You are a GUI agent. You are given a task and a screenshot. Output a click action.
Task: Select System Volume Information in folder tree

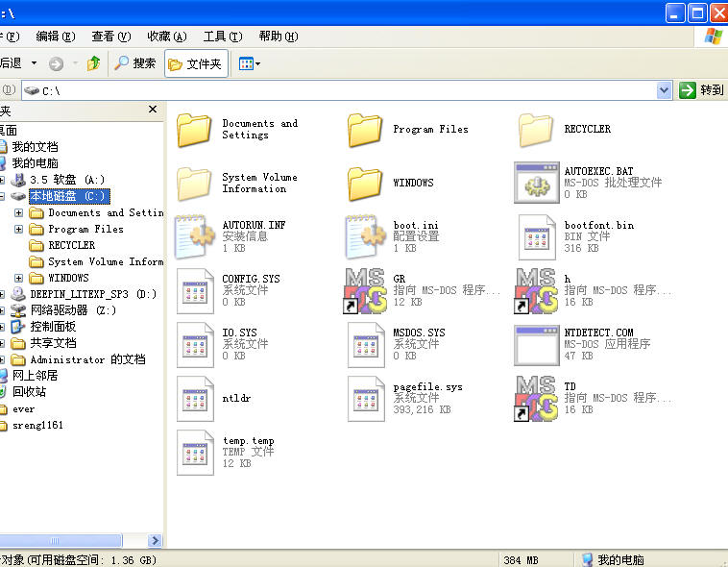106,261
